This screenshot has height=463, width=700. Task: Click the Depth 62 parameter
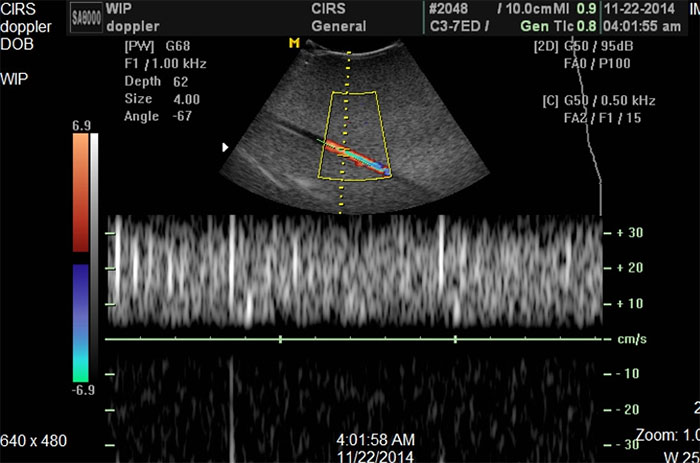(x=156, y=81)
